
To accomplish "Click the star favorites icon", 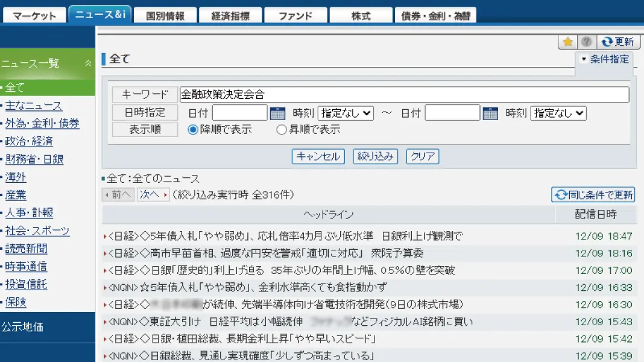I will tap(567, 42).
